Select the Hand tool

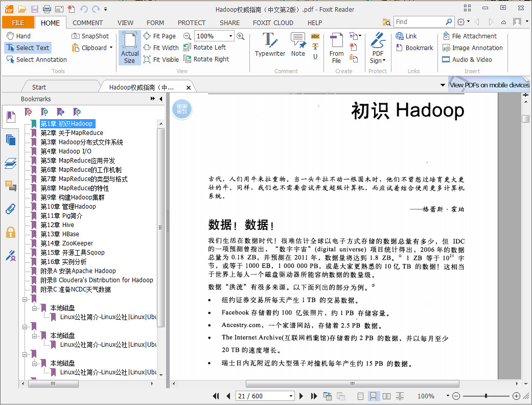click(x=20, y=35)
